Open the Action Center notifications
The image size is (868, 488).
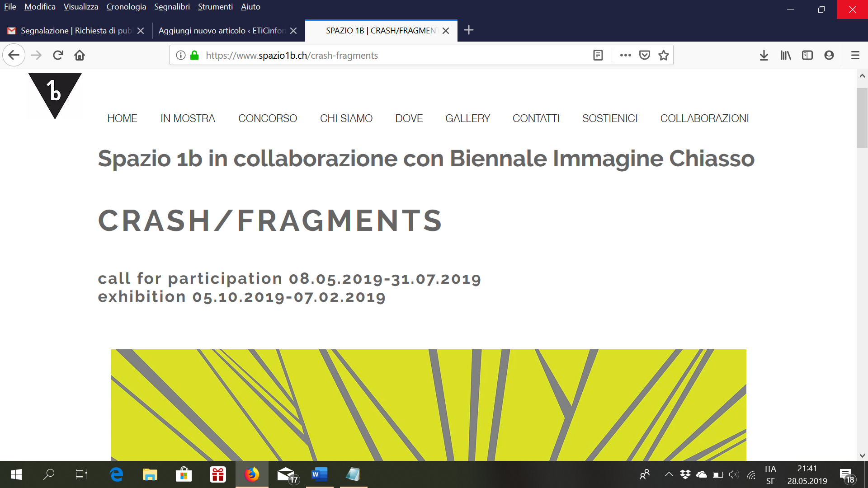click(x=848, y=475)
